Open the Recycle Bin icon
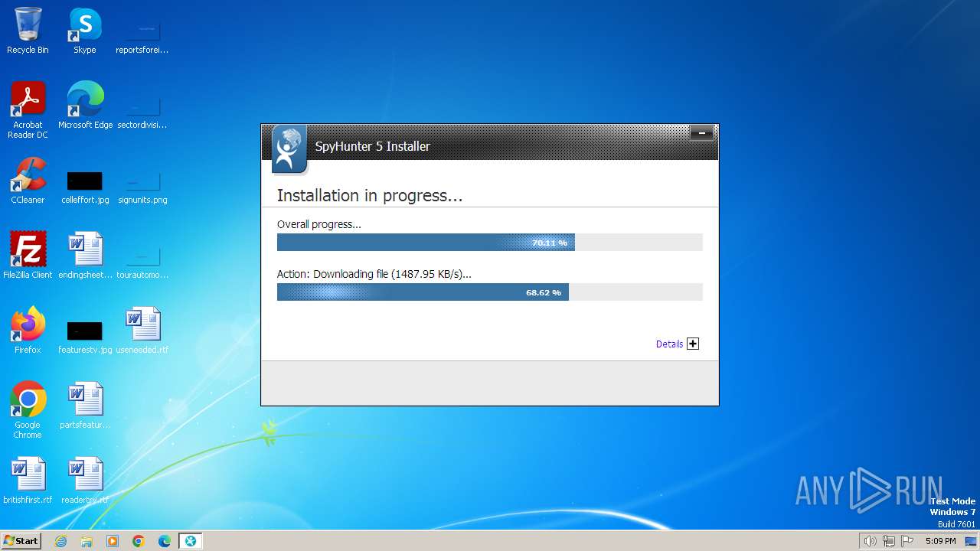This screenshot has width=980, height=551. [x=28, y=31]
